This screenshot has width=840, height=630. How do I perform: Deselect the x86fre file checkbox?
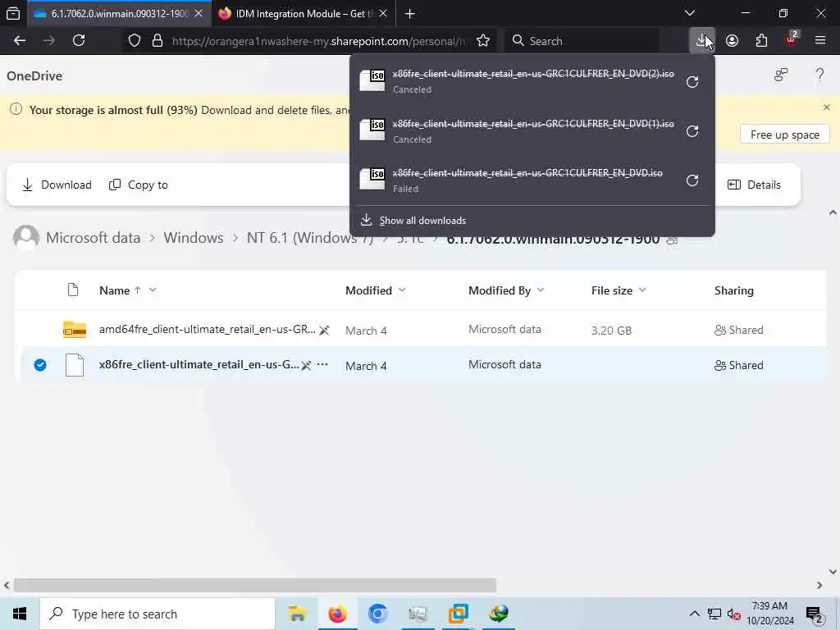40,365
